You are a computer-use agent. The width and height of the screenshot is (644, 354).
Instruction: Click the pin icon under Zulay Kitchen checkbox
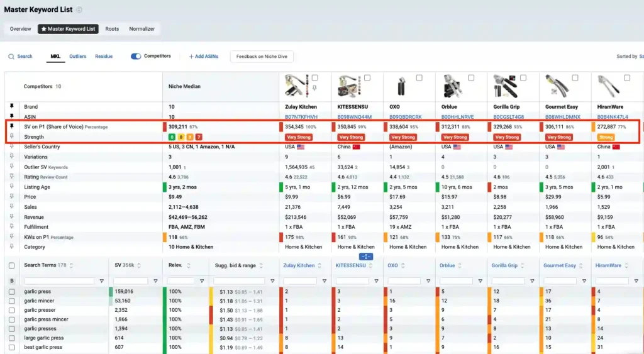pyautogui.click(x=314, y=87)
